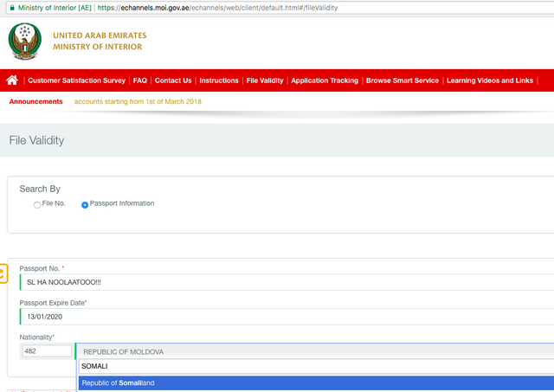This screenshot has width=554, height=392.
Task: Click the Announcements label
Action: (36, 102)
